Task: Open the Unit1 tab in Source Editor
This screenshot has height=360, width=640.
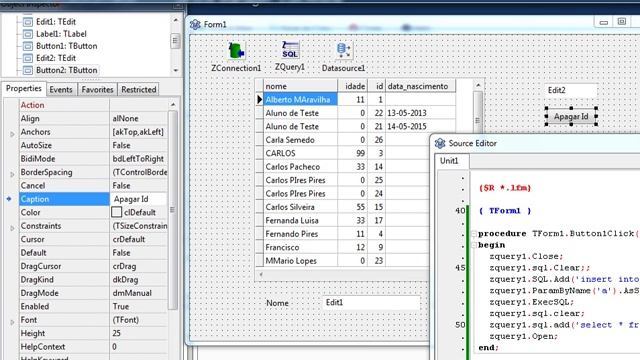Action: [x=449, y=161]
